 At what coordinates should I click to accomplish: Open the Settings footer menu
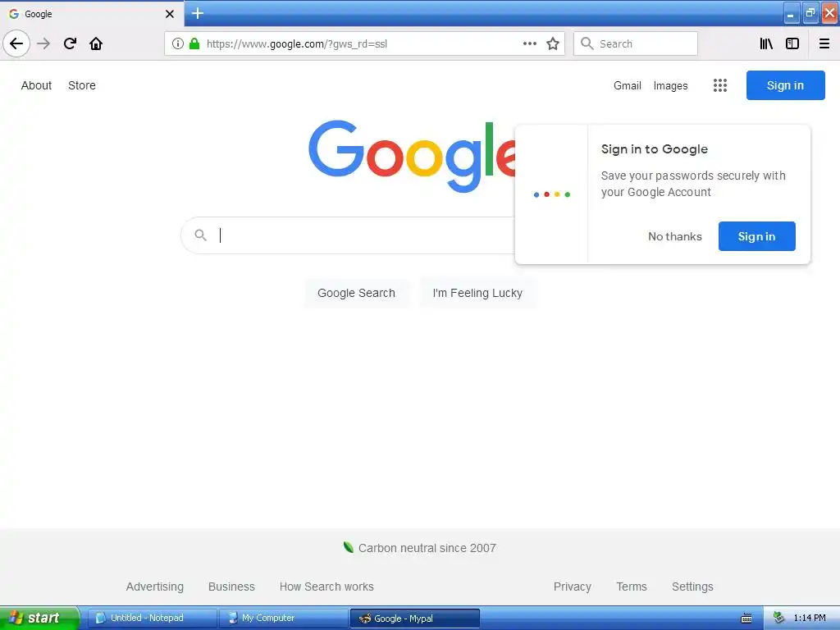tap(692, 587)
